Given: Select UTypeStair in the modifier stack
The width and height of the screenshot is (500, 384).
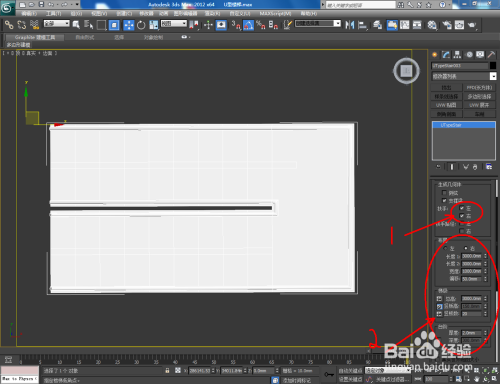Looking at the screenshot, I should pyautogui.click(x=464, y=125).
